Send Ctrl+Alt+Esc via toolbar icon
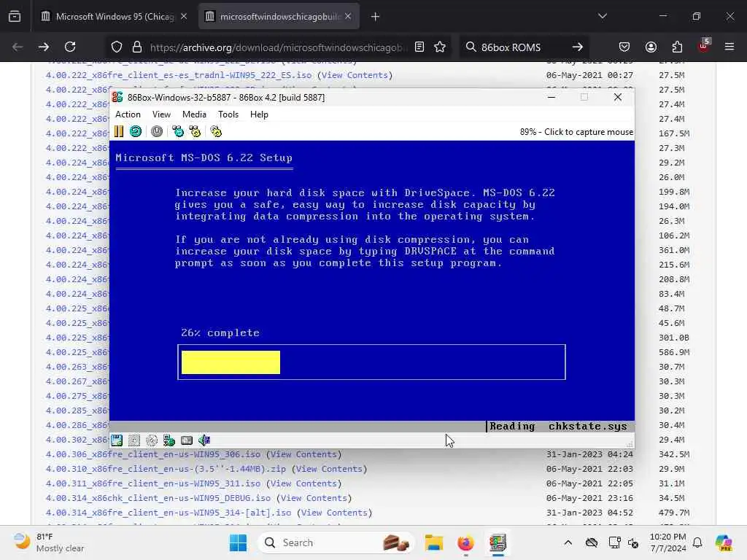 click(x=195, y=131)
